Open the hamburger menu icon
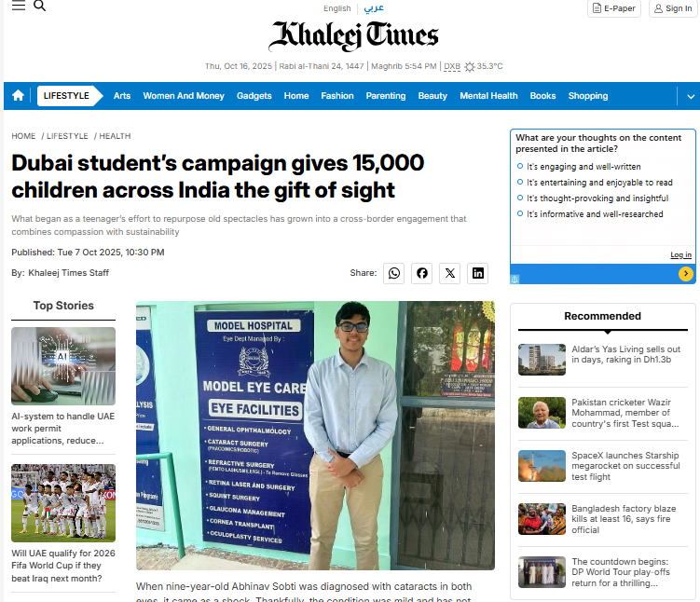Screen dimensions: 700x602 19,6
